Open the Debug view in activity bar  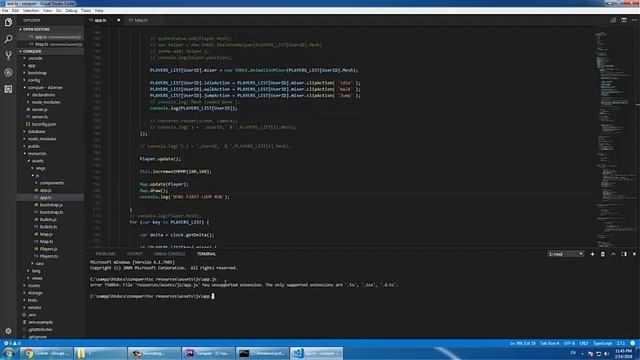click(8, 72)
